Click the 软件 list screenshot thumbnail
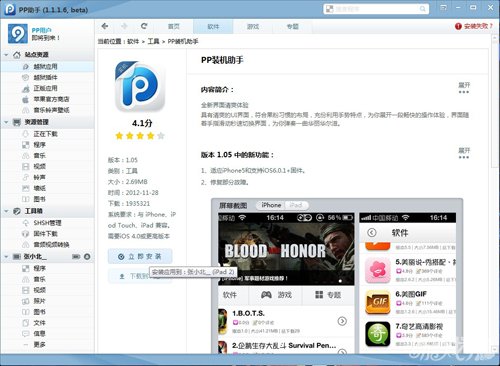Viewport: 500px width, 366px height. 408,283
